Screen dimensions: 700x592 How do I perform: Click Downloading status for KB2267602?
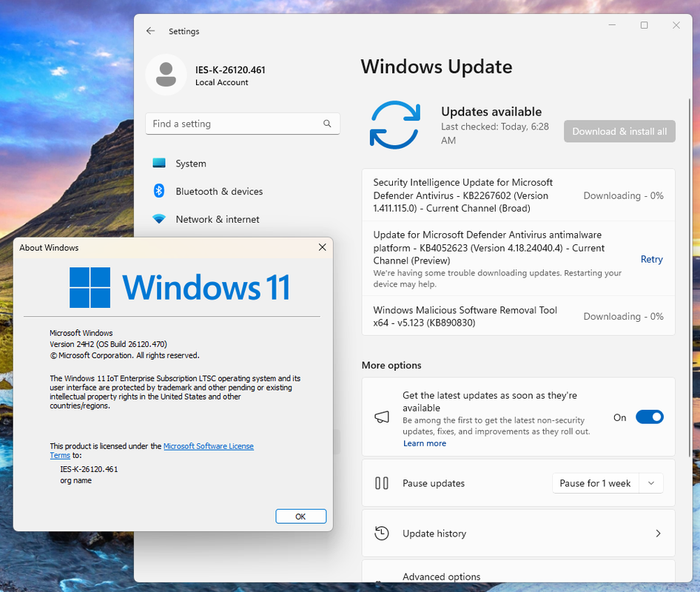tap(623, 195)
